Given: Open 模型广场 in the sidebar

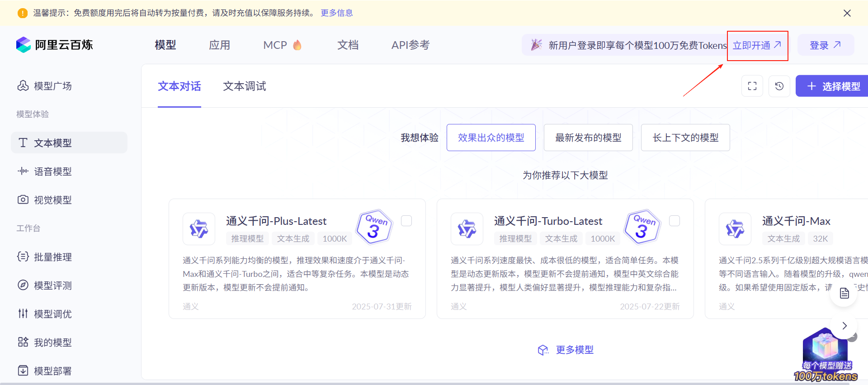Looking at the screenshot, I should point(44,86).
